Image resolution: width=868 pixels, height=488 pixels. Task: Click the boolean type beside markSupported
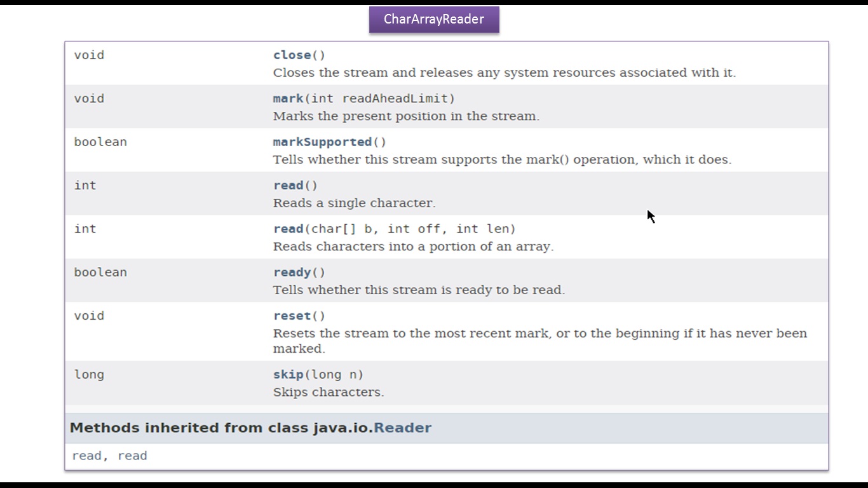100,142
